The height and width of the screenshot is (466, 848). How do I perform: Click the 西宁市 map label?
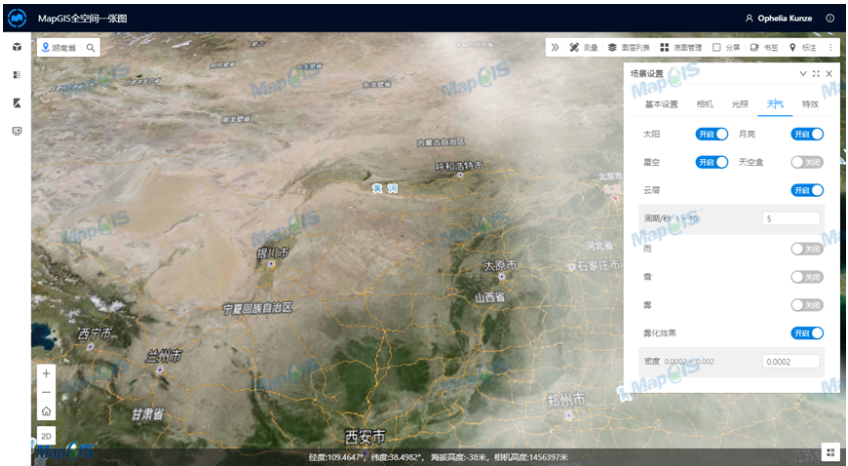click(x=95, y=334)
